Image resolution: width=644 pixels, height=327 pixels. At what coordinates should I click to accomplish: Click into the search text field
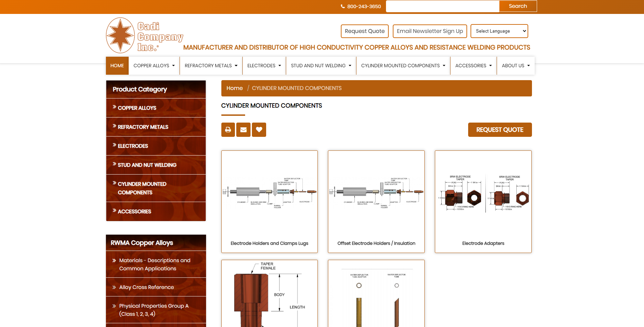coord(442,6)
